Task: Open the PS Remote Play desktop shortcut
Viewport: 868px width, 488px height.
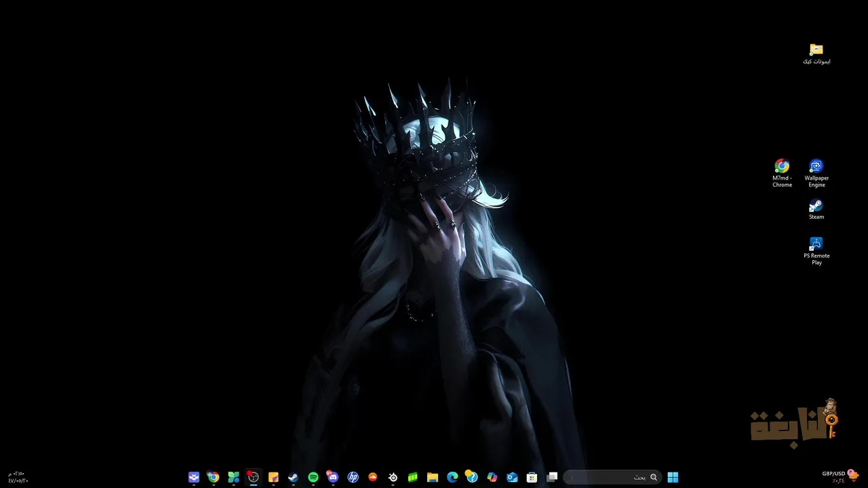Action: tap(816, 251)
